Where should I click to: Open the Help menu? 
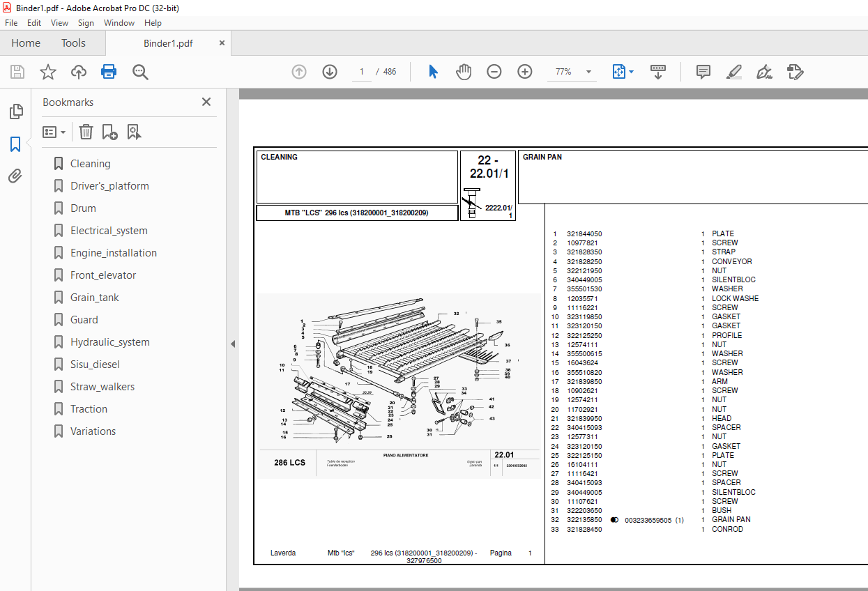pyautogui.click(x=153, y=23)
